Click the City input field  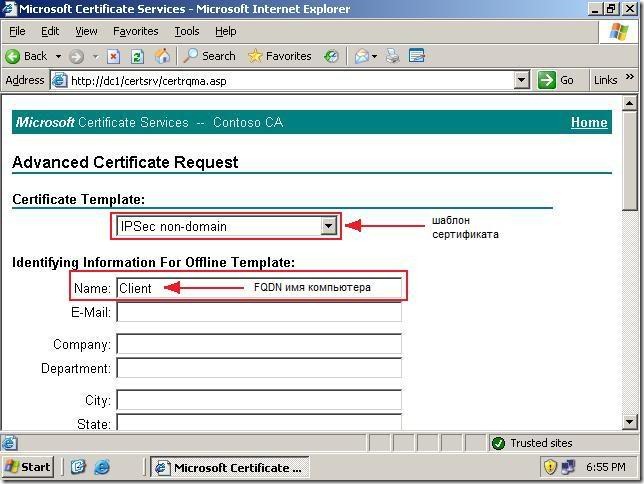pyautogui.click(x=259, y=400)
